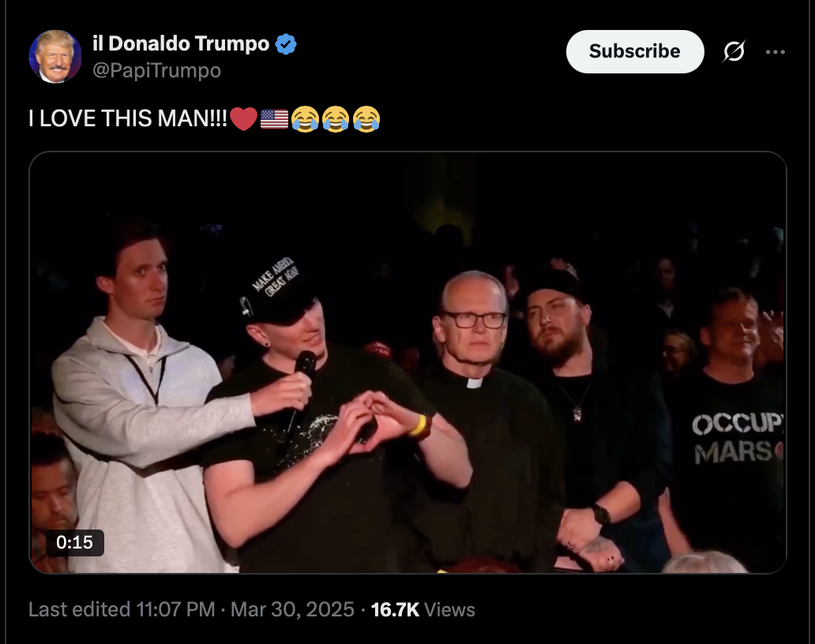Open the il Donaldo Trumpo profile avatar

(55, 57)
